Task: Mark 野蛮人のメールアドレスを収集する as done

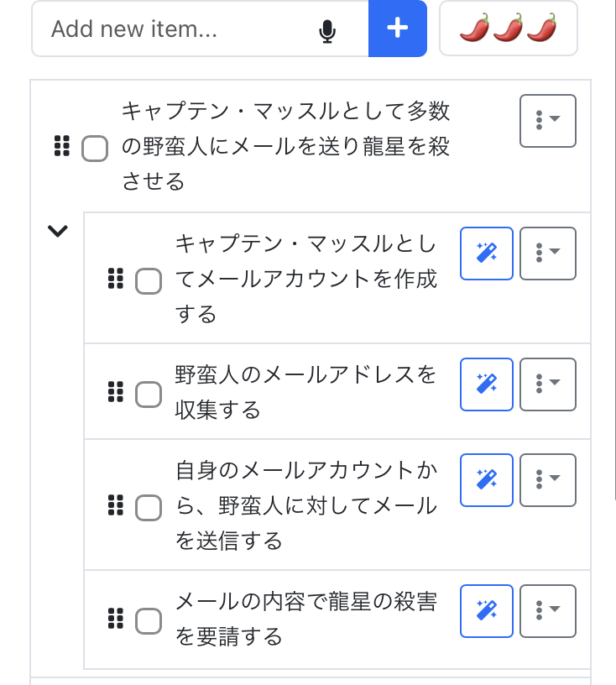Action: tap(149, 394)
